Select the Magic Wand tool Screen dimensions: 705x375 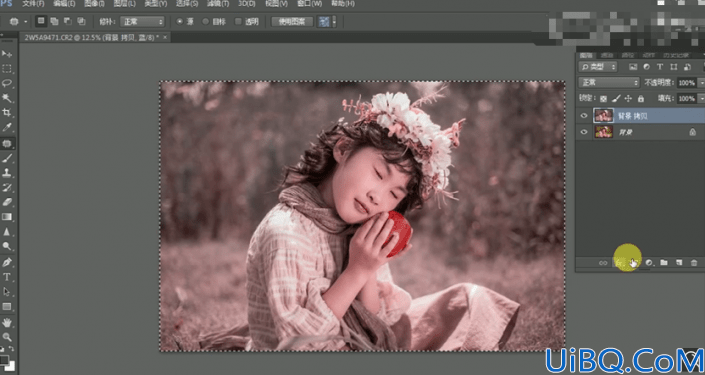[7, 98]
